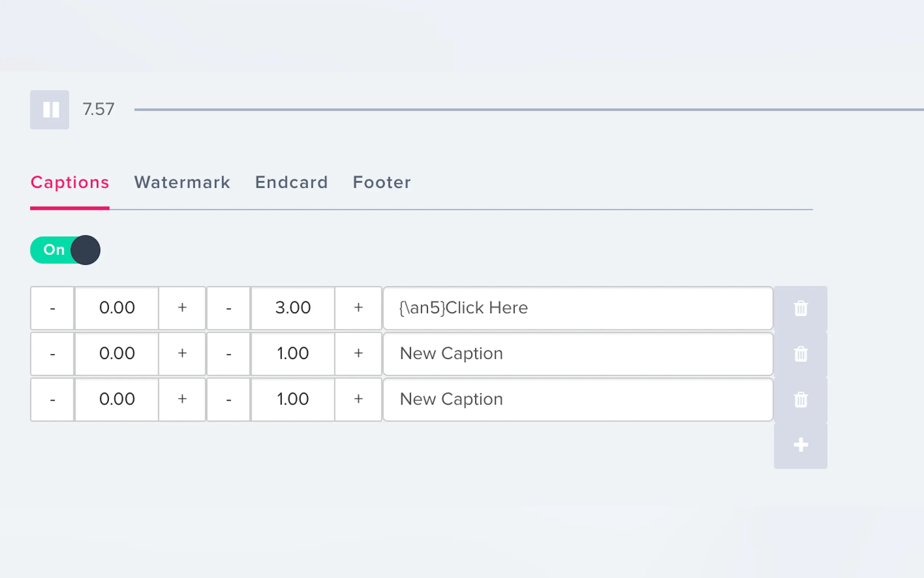Click the first caption's 3.00 end time field

(293, 308)
